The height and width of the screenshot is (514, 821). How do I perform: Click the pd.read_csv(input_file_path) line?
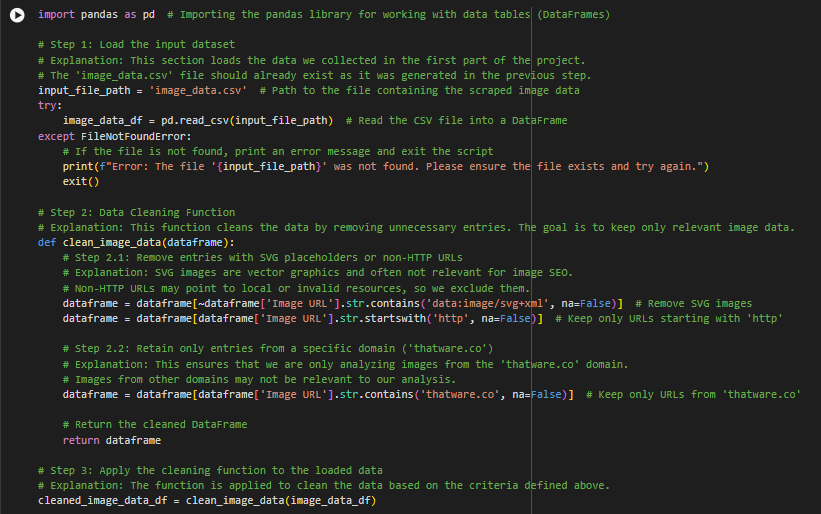click(x=315, y=121)
